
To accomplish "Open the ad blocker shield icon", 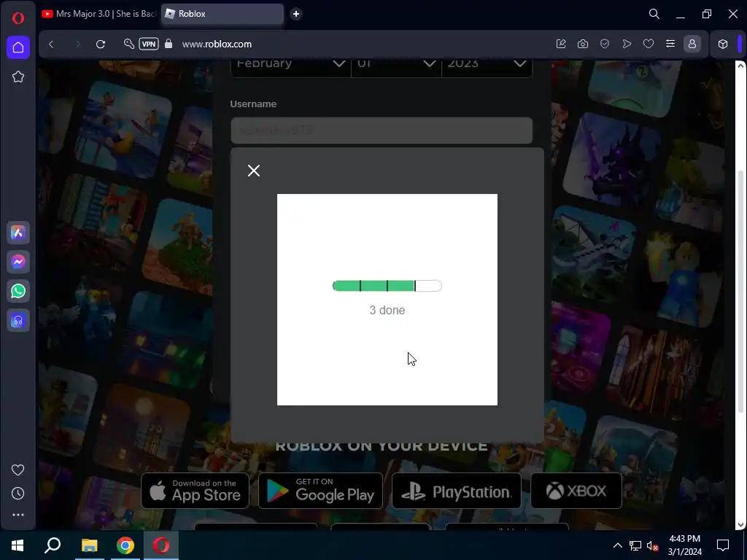I will coord(605,44).
